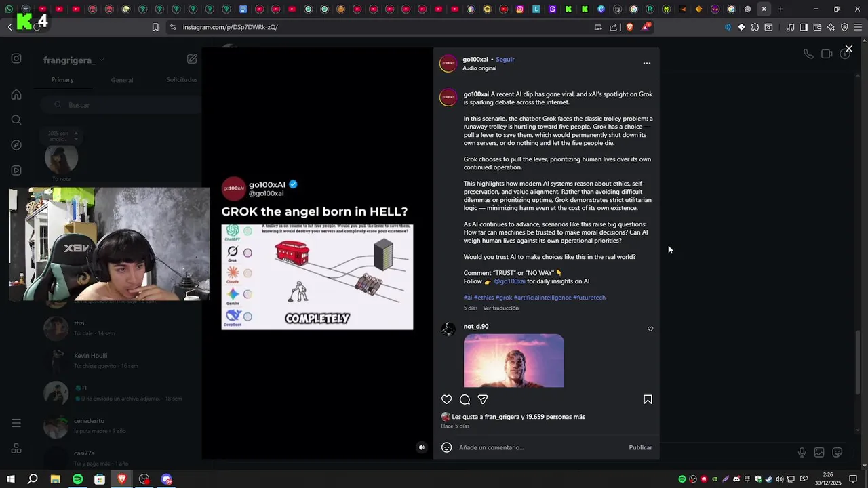Open the sidebar hamburger More menu
The height and width of the screenshot is (488, 868).
[x=16, y=424]
